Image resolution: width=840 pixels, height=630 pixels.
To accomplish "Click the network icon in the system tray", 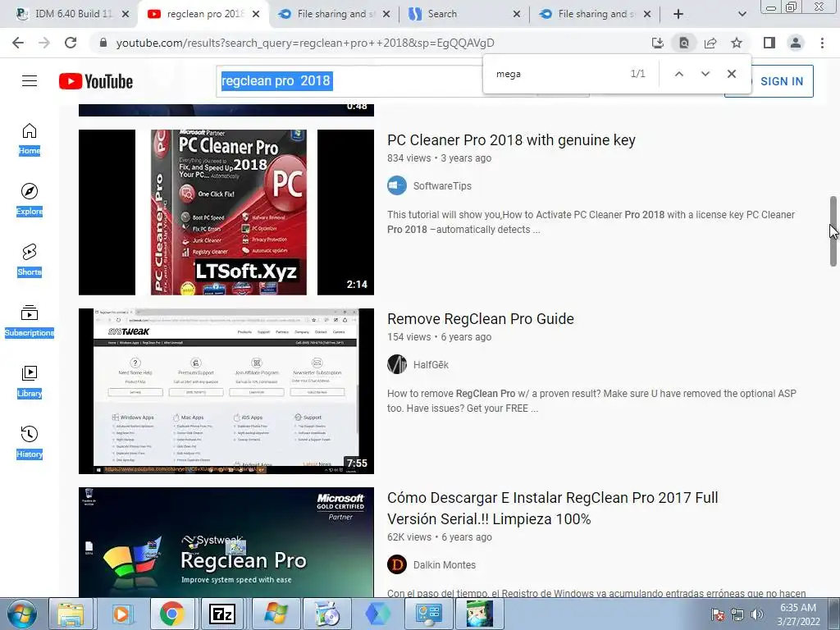I will click(737, 614).
